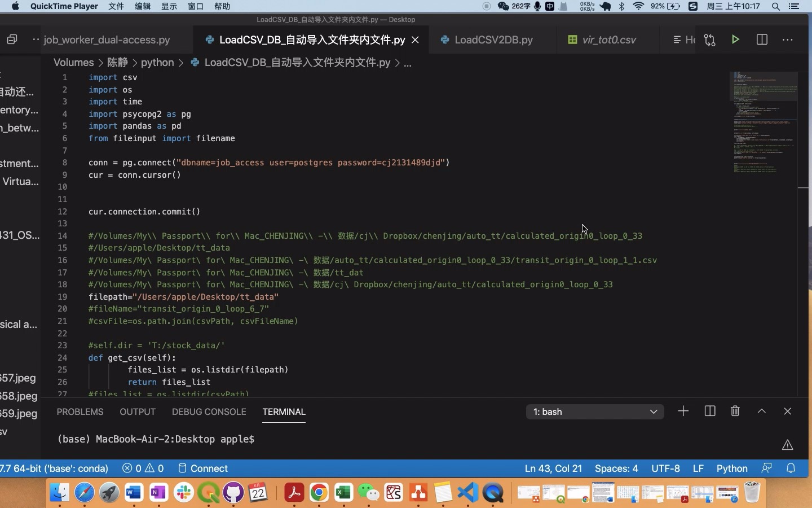Add a new terminal with the plus icon

coord(682,411)
